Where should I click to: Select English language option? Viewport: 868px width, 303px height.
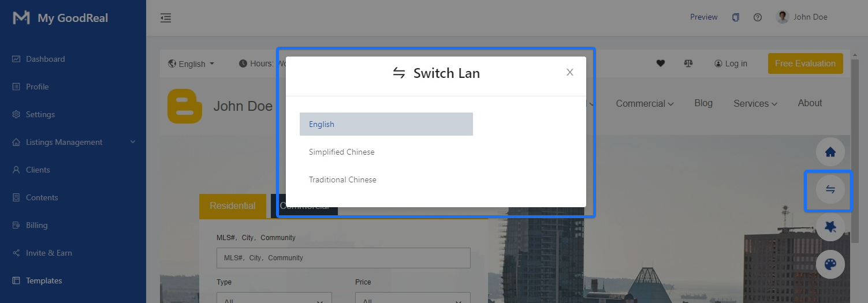pyautogui.click(x=386, y=124)
